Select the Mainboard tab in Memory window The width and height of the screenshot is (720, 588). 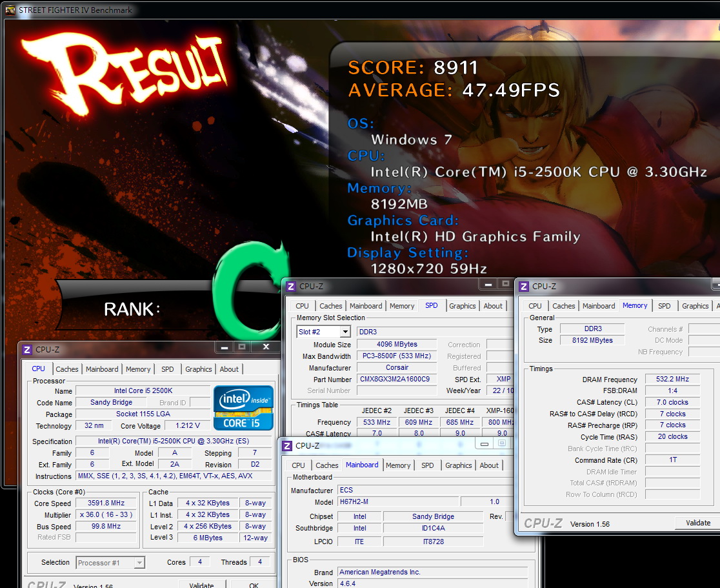click(x=599, y=306)
